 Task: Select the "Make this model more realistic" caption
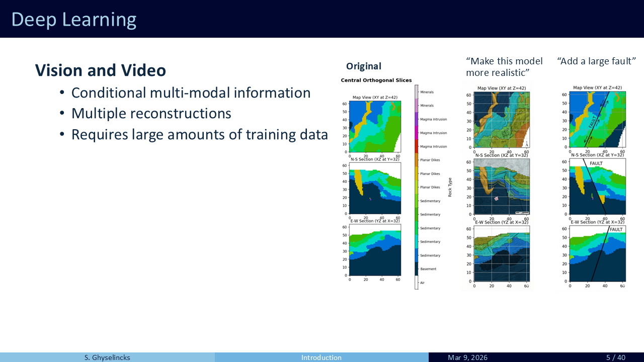click(x=504, y=67)
